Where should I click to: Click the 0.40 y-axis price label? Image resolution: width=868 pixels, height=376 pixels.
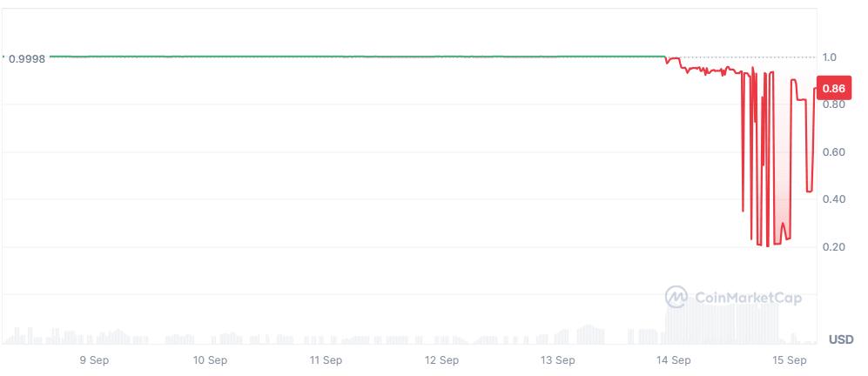point(832,199)
